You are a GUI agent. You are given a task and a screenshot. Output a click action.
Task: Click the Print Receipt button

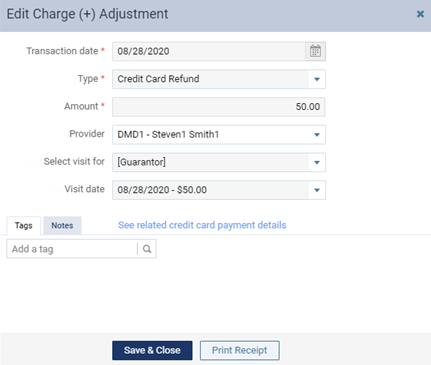click(x=240, y=350)
